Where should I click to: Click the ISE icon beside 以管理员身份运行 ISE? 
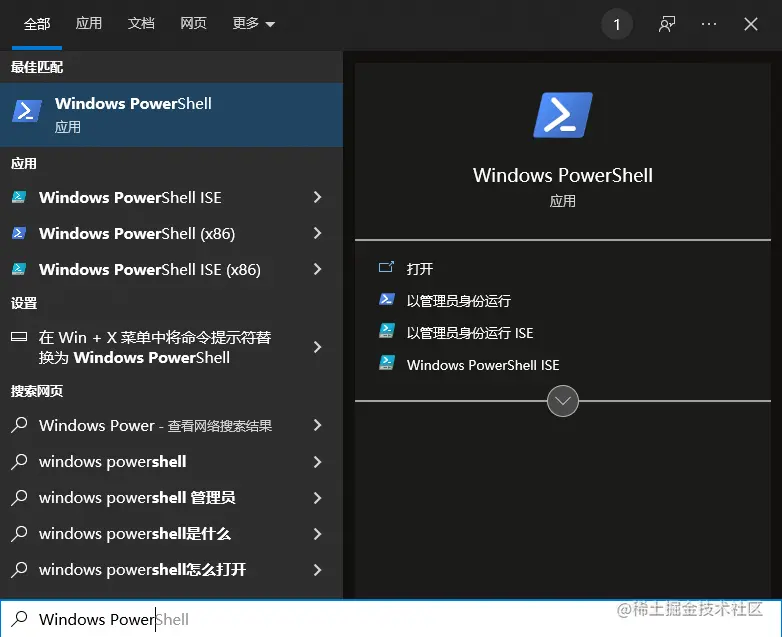pos(387,331)
